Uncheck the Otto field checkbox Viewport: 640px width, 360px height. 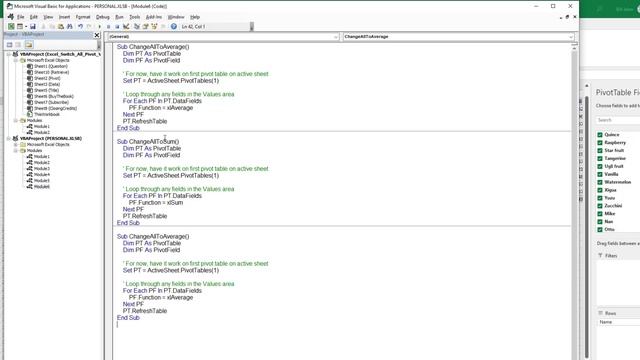[600, 230]
